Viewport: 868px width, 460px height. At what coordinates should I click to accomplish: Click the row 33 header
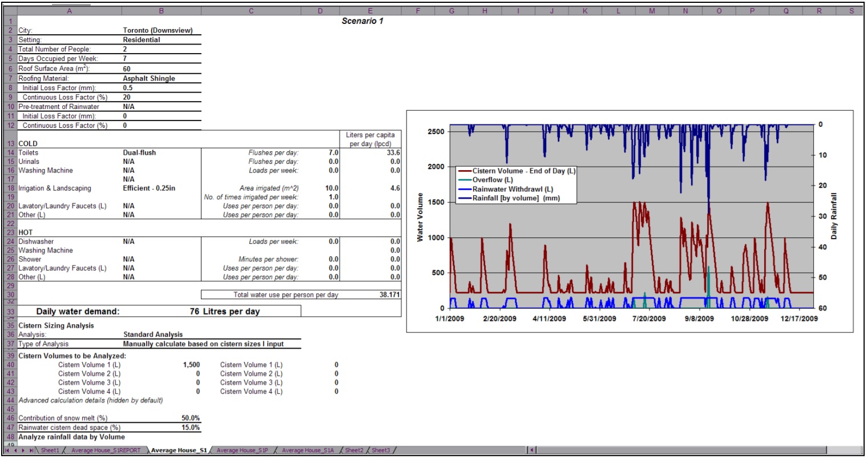pyautogui.click(x=10, y=312)
